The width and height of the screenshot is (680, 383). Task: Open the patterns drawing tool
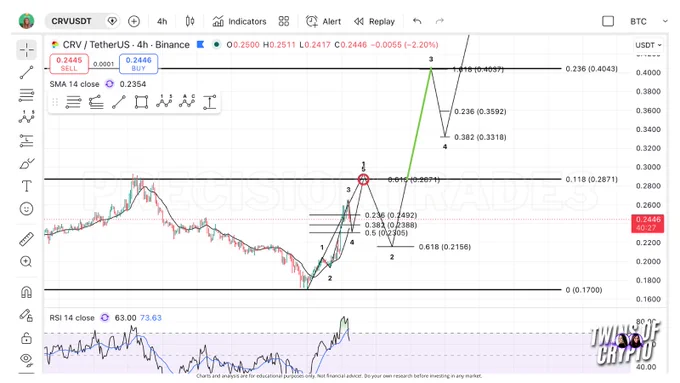[26, 117]
